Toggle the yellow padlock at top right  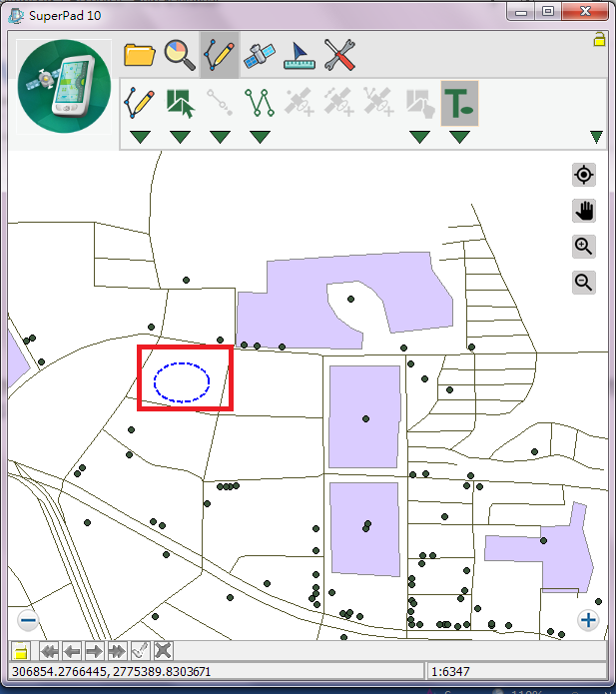click(x=599, y=39)
